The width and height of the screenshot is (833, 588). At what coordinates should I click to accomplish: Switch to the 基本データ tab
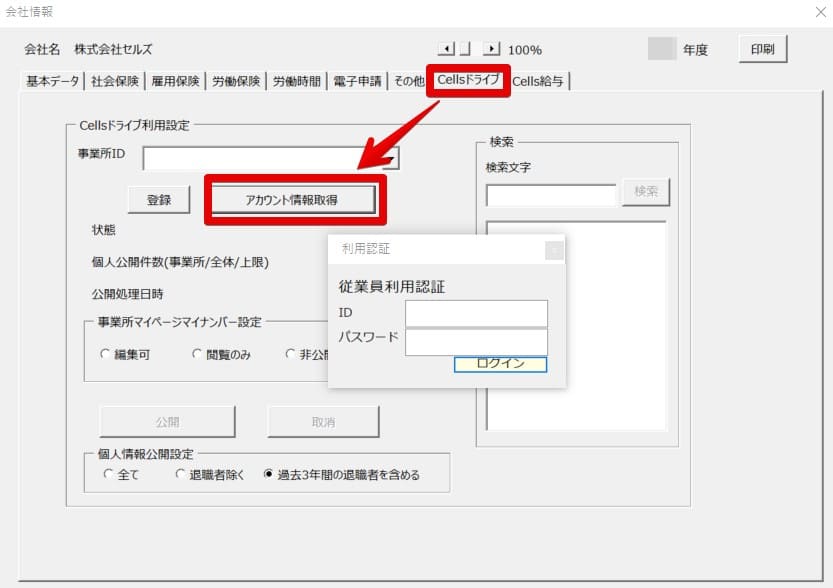[53, 81]
